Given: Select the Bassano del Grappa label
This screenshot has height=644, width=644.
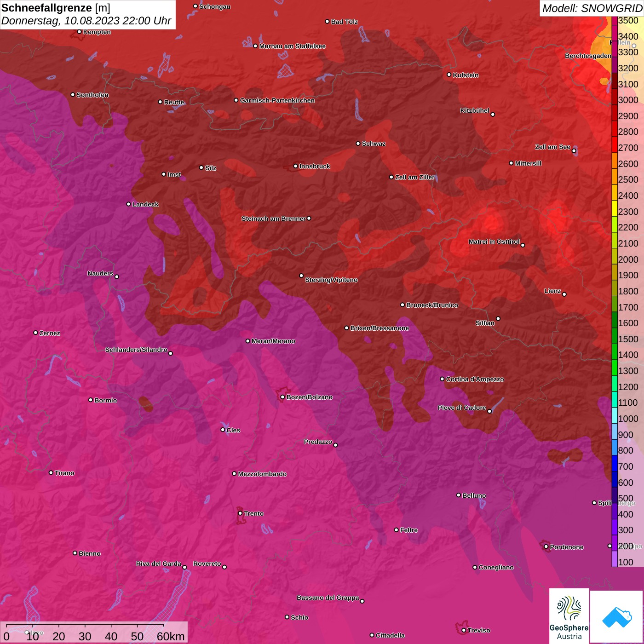Looking at the screenshot, I should (328, 598).
